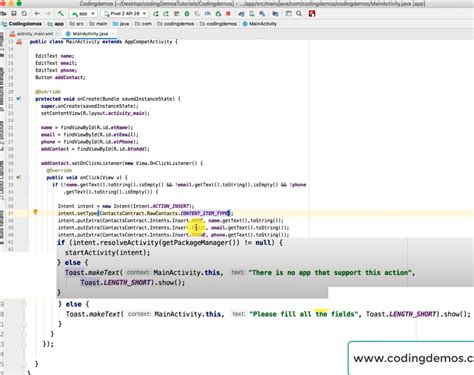Open Search Everywhere magnifier icon
Screen dimensions: 474x375
[299, 14]
